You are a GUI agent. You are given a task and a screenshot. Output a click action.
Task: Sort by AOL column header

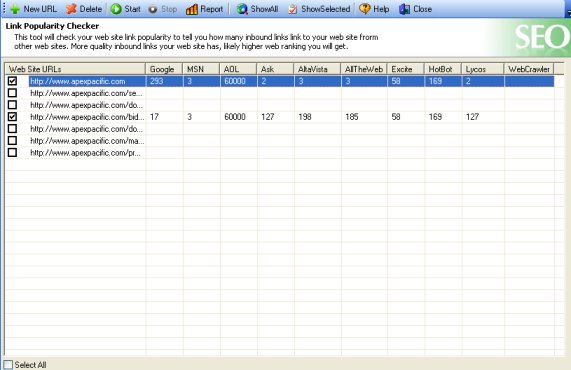click(x=238, y=69)
